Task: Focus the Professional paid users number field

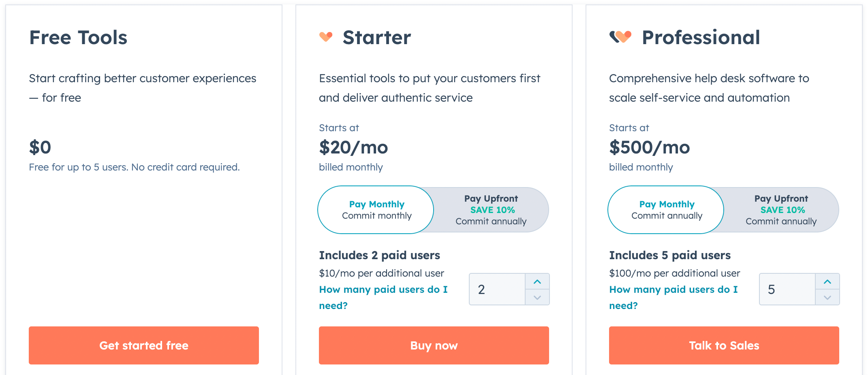Action: pyautogui.click(x=787, y=289)
